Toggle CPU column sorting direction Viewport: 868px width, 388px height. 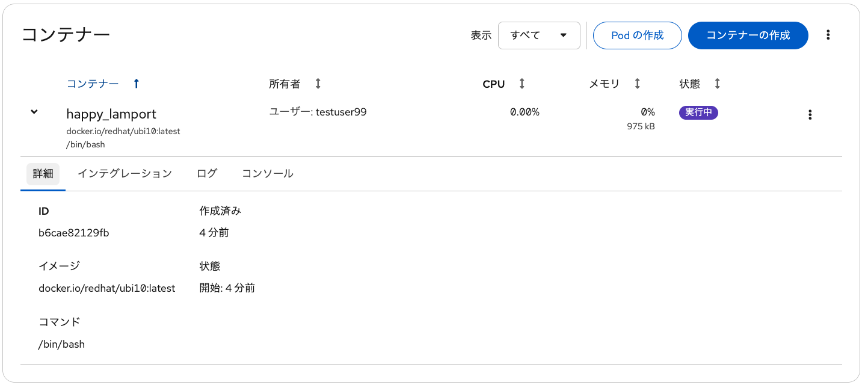(521, 84)
